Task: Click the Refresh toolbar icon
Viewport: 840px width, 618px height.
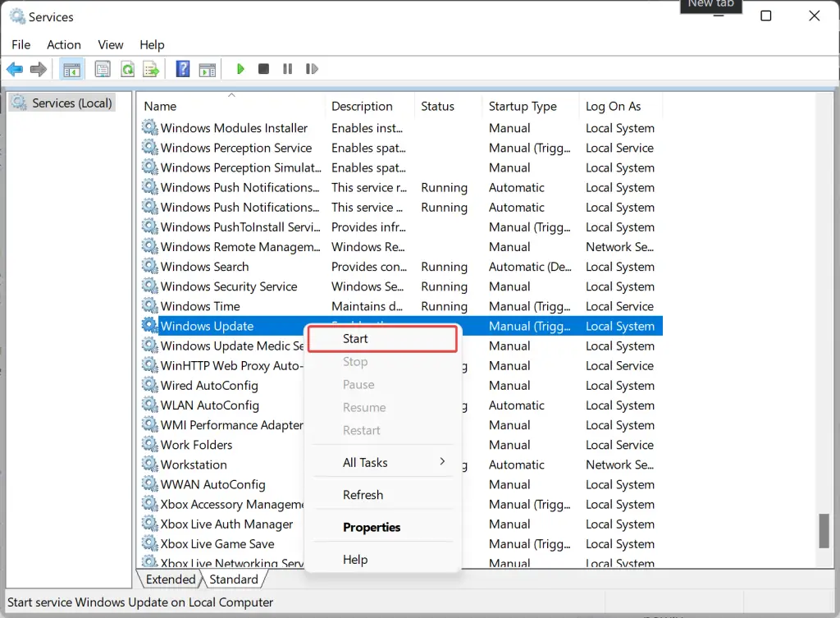Action: [x=127, y=69]
